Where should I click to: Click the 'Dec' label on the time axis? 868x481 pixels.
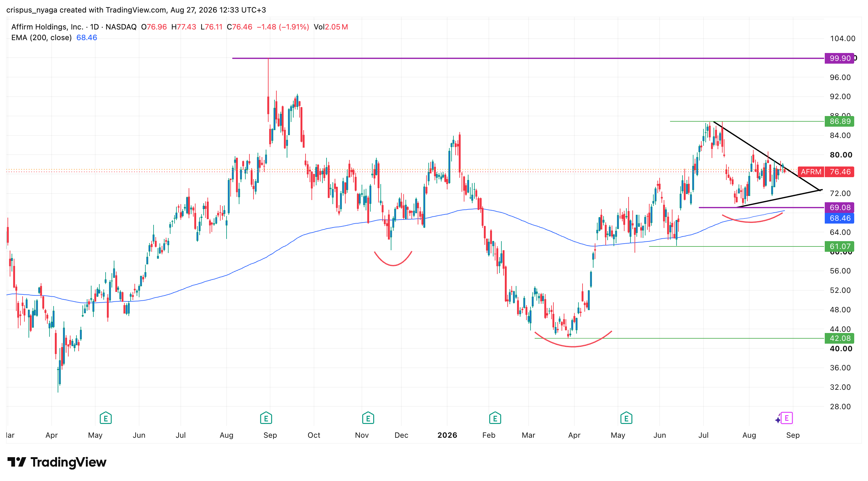pyautogui.click(x=401, y=435)
